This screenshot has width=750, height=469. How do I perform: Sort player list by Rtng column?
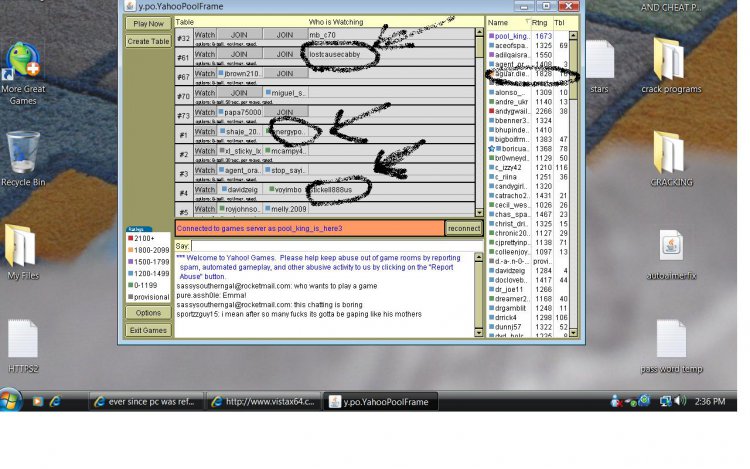coord(541,22)
